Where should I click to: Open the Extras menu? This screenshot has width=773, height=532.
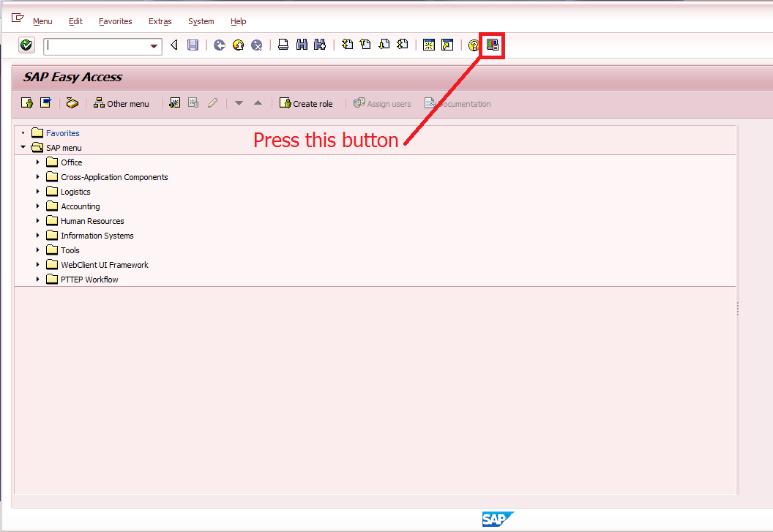pyautogui.click(x=160, y=21)
